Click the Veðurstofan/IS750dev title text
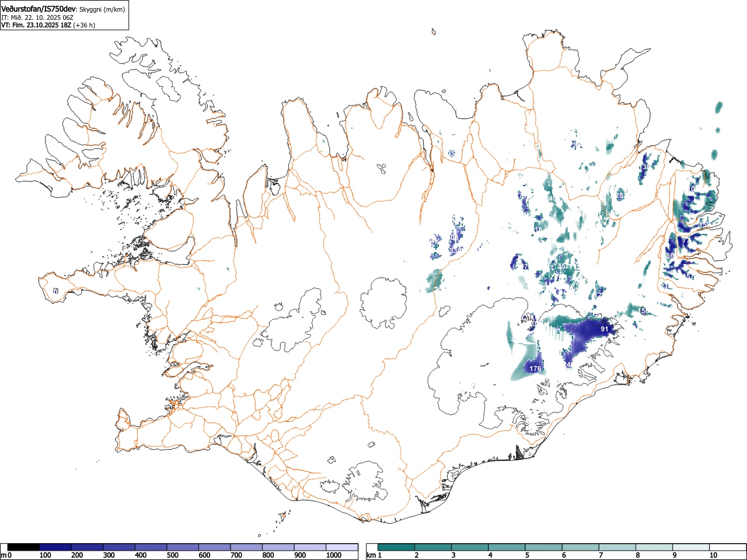Viewport: 747px width, 560px height. click(x=39, y=9)
